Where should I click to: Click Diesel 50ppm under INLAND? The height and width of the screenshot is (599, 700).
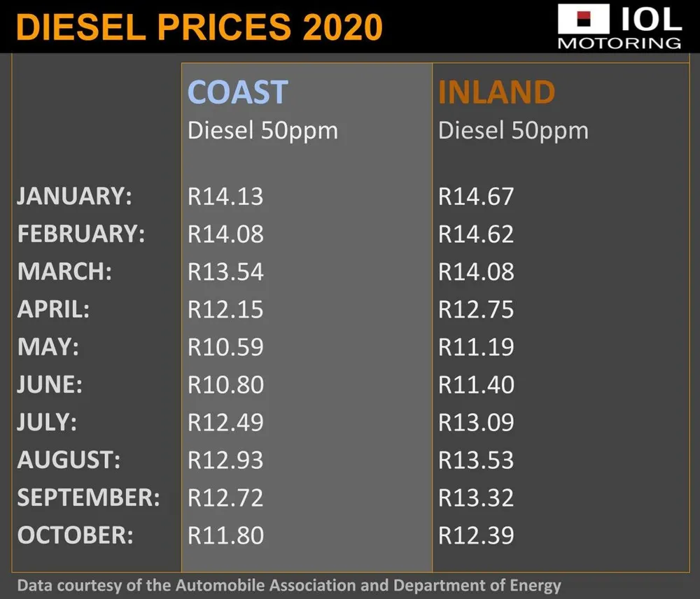[x=513, y=131]
